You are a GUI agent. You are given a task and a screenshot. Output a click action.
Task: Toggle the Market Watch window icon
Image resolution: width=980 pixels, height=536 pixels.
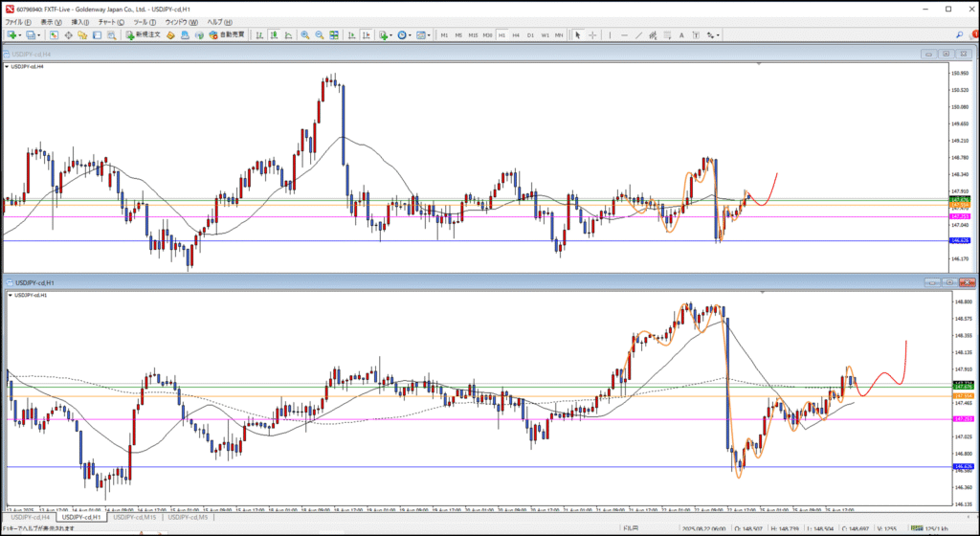click(x=54, y=35)
